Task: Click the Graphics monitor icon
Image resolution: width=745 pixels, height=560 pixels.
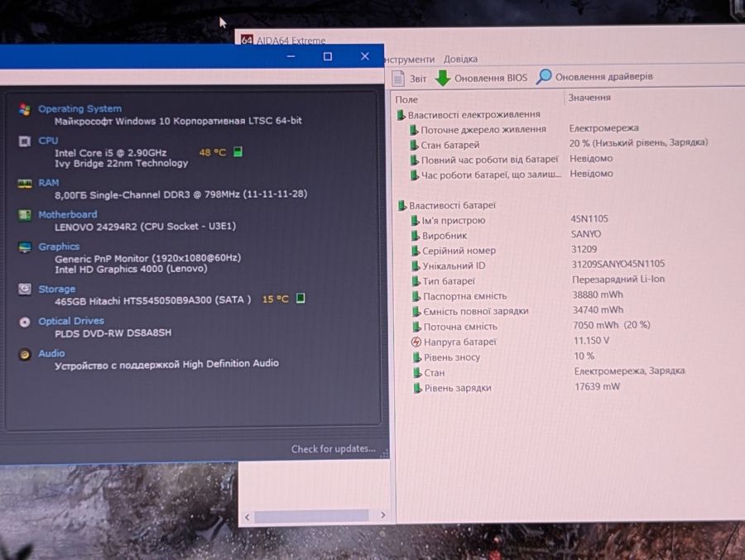Action: point(25,247)
